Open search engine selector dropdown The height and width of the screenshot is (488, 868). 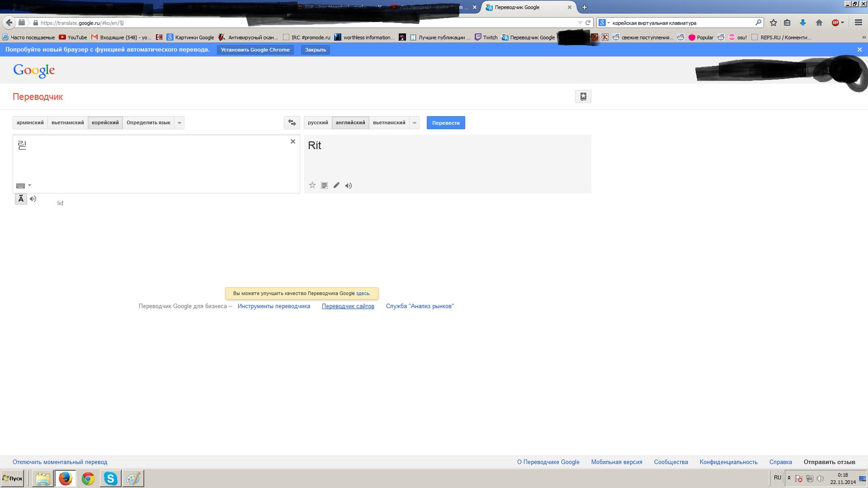[x=604, y=23]
